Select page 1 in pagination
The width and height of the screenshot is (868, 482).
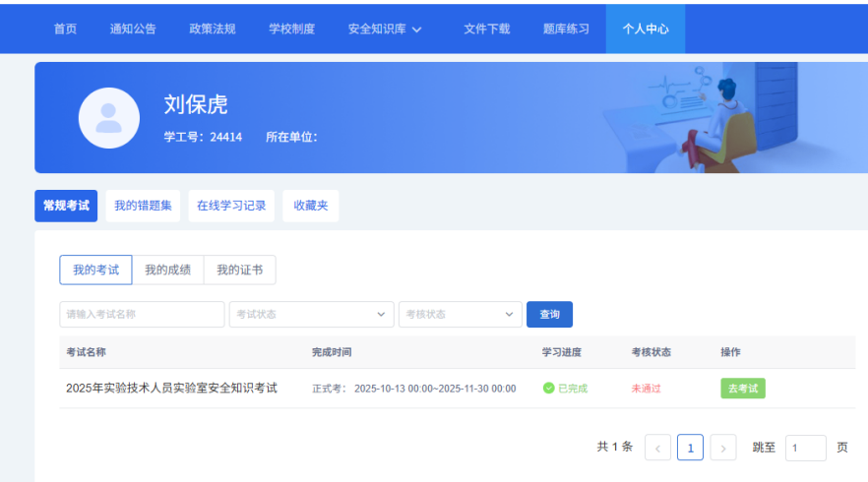pyautogui.click(x=690, y=448)
